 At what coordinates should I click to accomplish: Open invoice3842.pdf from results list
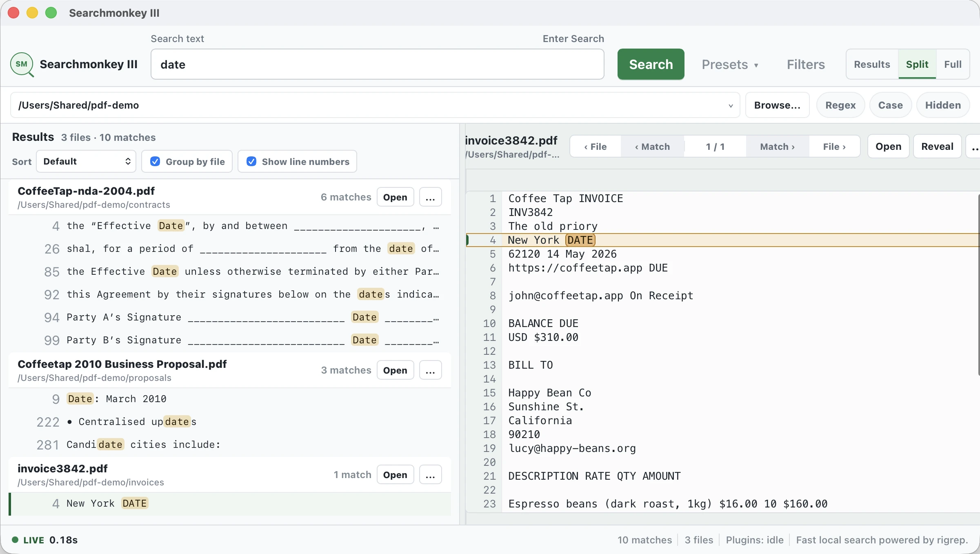tap(395, 475)
